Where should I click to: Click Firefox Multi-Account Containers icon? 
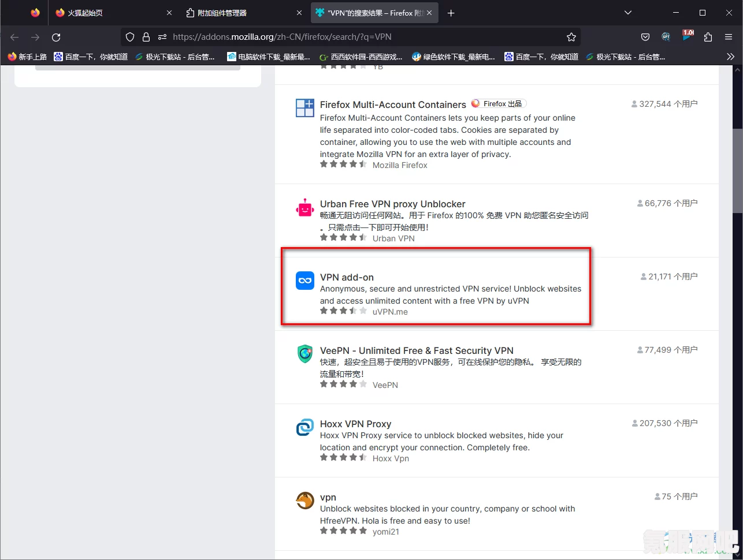(305, 108)
